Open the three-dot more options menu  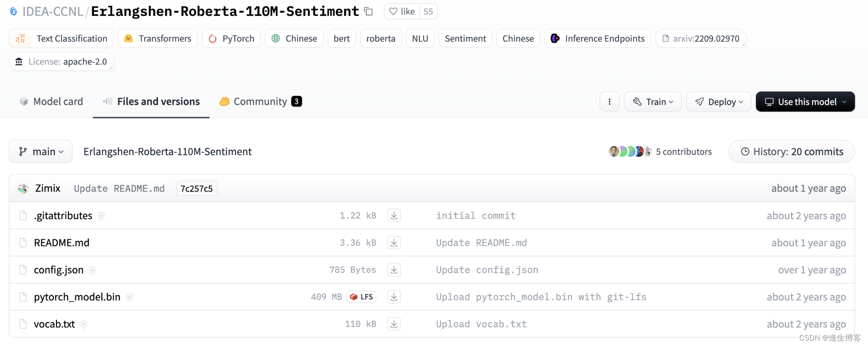[609, 102]
